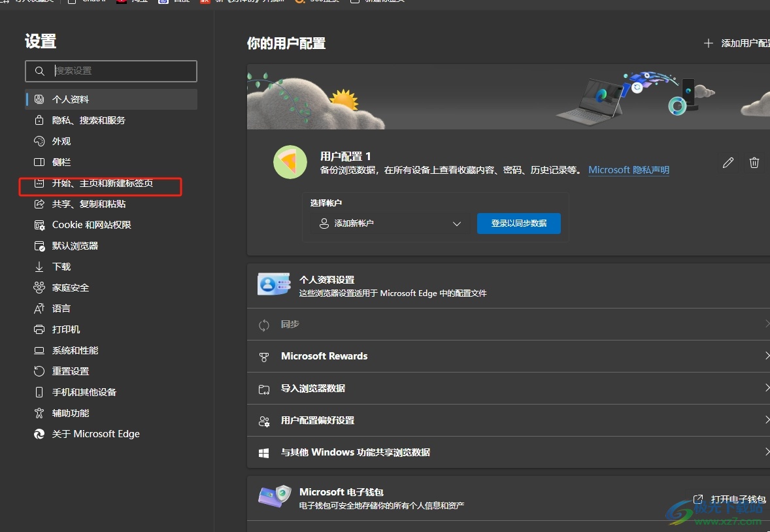Click the Windows logo icon in sharing row
This screenshot has width=770, height=532.
(264, 454)
